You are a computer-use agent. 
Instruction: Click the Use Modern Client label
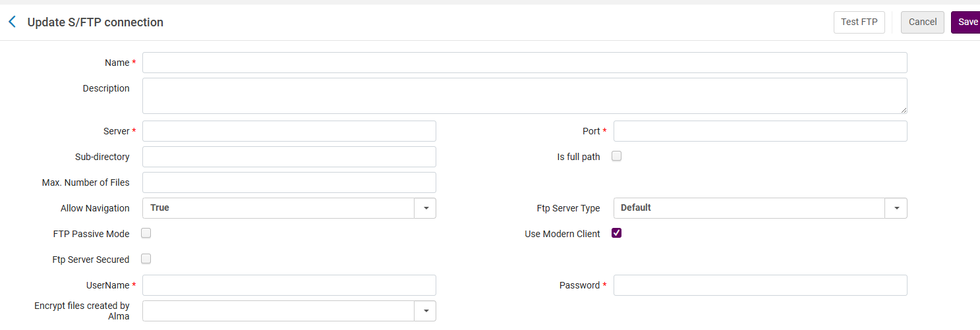click(563, 234)
